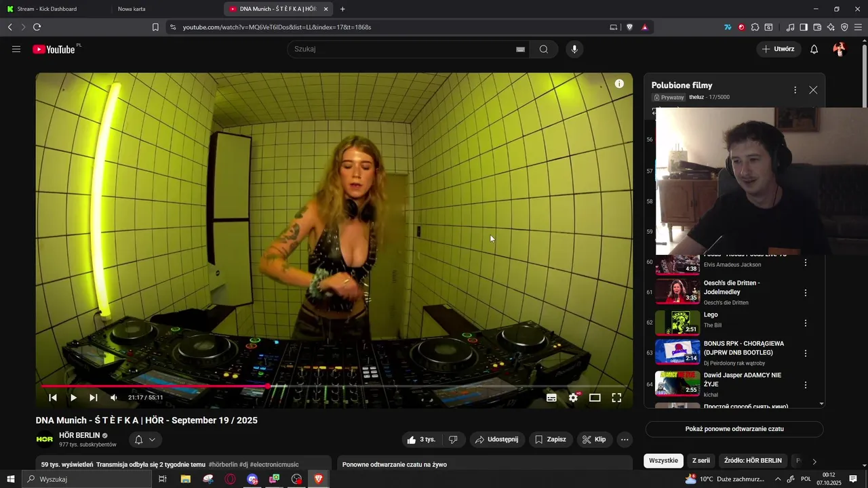Open a new browser tab

pyautogui.click(x=342, y=9)
